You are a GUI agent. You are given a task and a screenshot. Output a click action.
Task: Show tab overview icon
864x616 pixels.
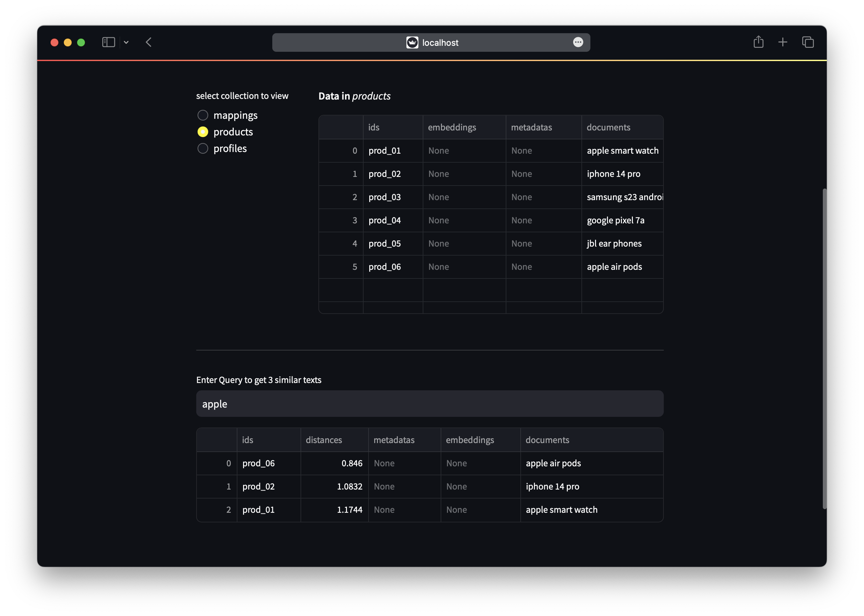808,42
